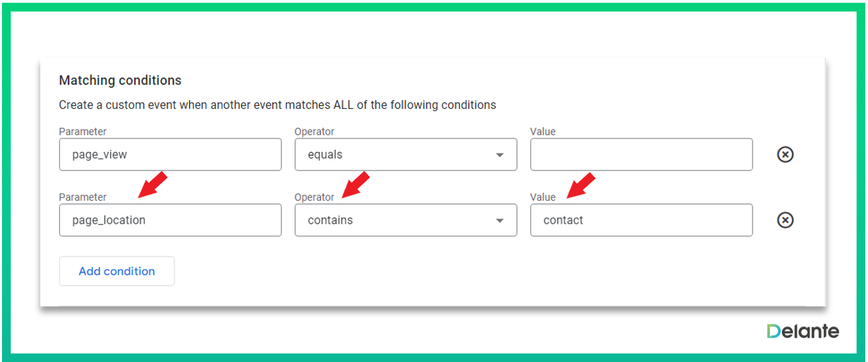Click red arrow pointing at Operator label
This screenshot has height=362, width=868.
pos(356,184)
